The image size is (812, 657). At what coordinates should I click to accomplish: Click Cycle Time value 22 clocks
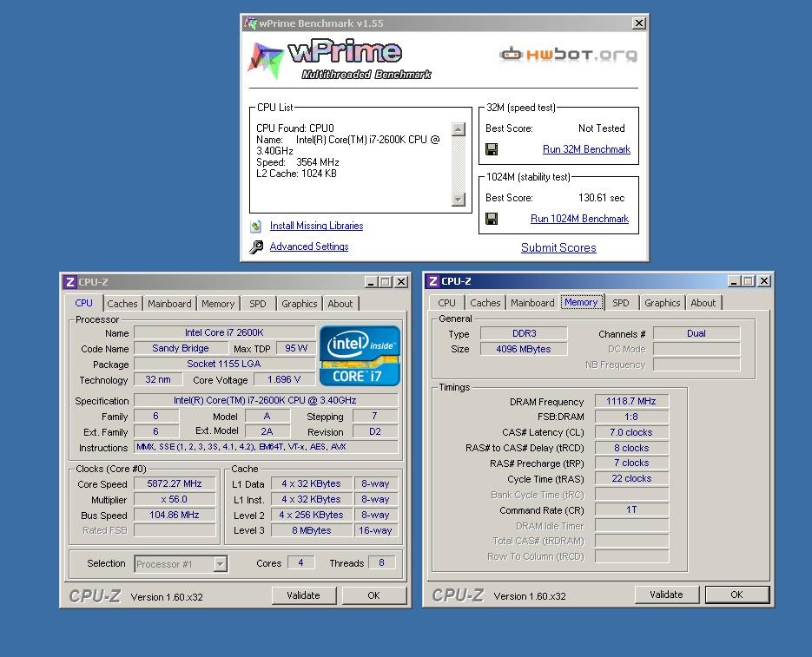tap(631, 478)
